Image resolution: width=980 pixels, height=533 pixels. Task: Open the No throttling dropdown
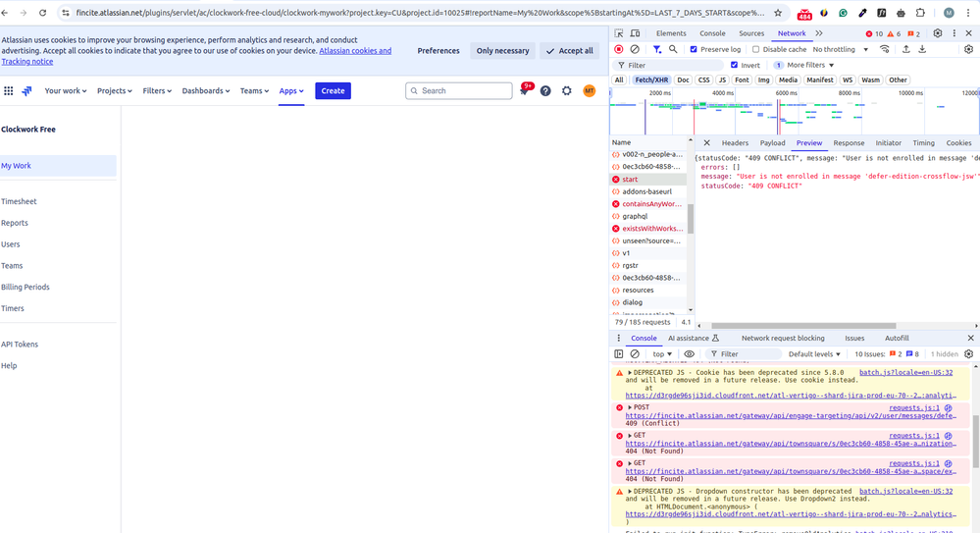pyautogui.click(x=841, y=49)
